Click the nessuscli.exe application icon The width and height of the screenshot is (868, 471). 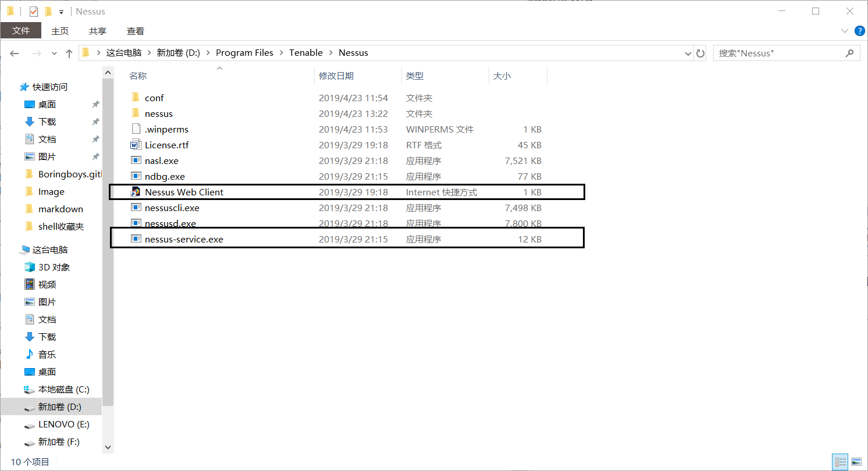(136, 208)
